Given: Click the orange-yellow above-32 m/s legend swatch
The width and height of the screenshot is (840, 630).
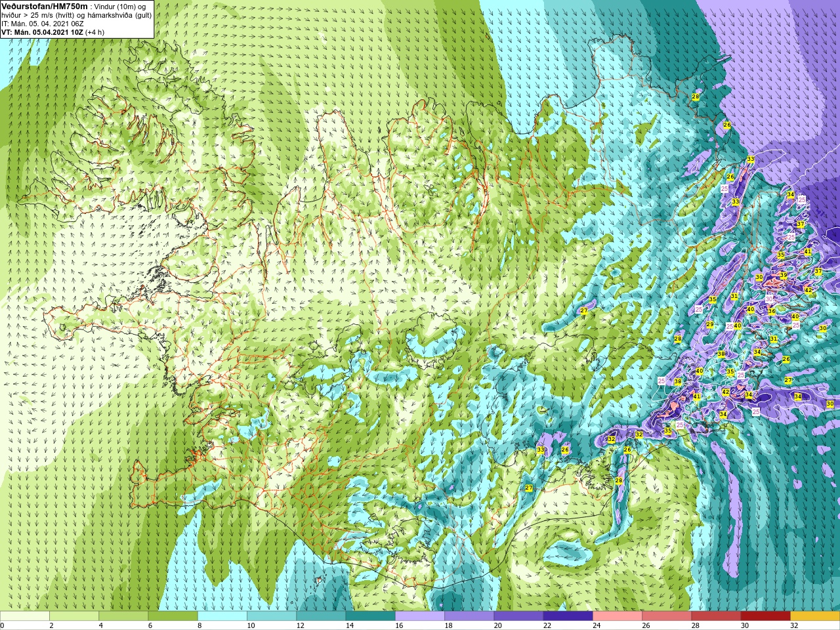Looking at the screenshot, I should pyautogui.click(x=815, y=616).
